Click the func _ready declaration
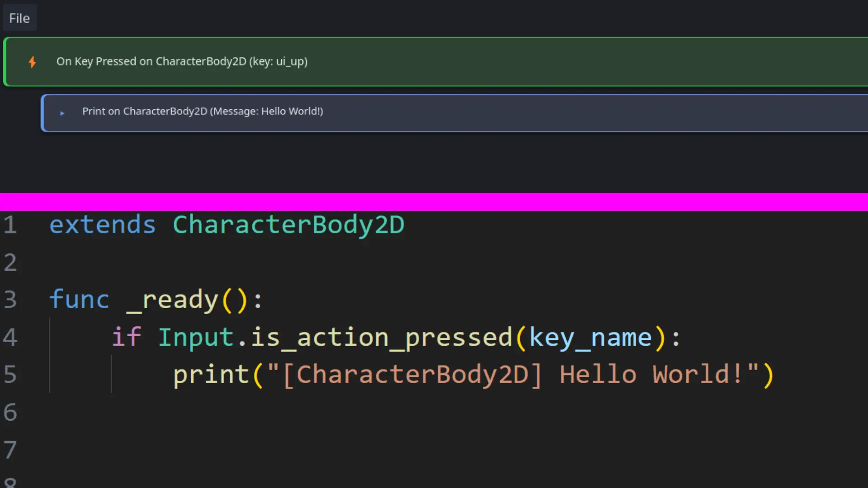The height and width of the screenshot is (488, 868). click(x=156, y=299)
